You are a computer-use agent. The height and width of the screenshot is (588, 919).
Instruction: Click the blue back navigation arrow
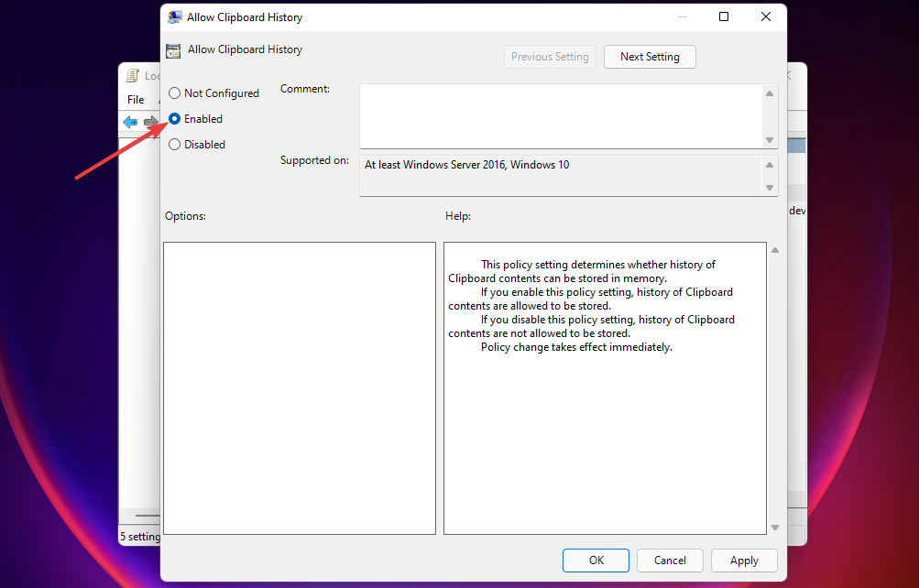click(130, 122)
